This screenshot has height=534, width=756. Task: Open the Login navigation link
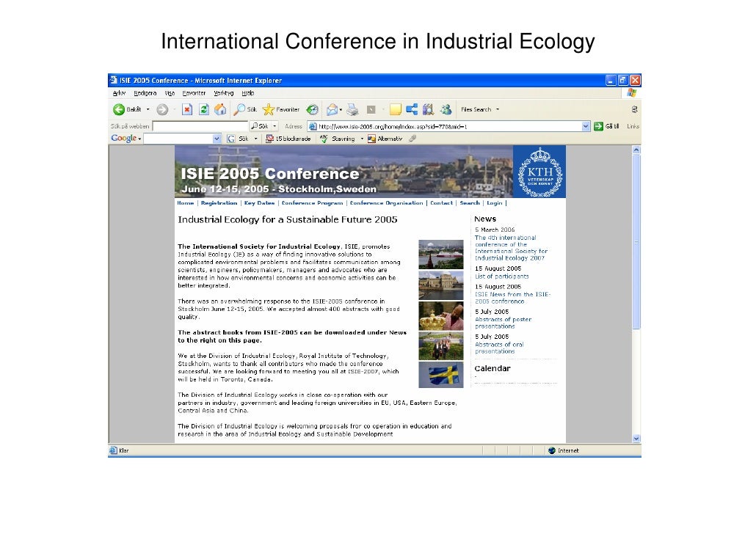(x=494, y=203)
